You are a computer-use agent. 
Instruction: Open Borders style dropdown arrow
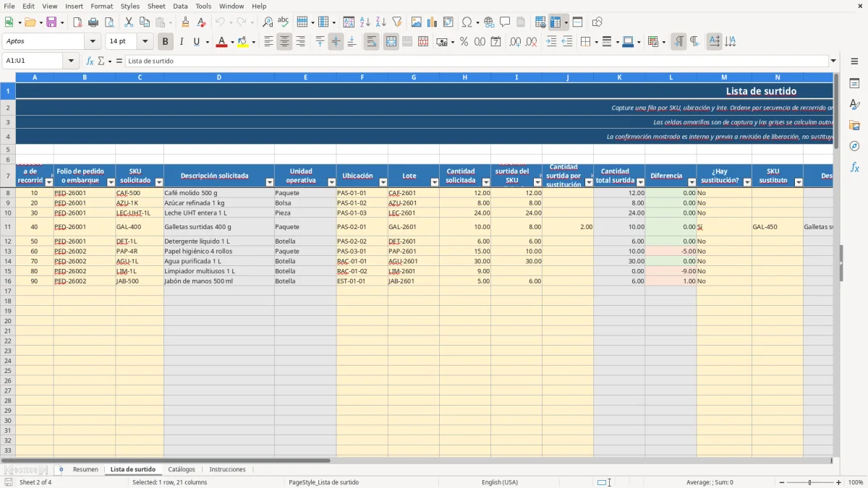596,42
